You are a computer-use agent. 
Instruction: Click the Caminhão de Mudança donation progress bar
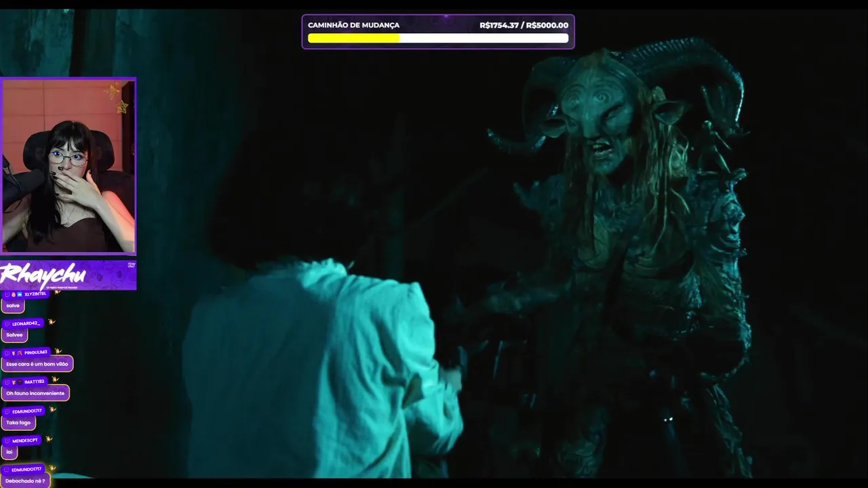(x=438, y=39)
